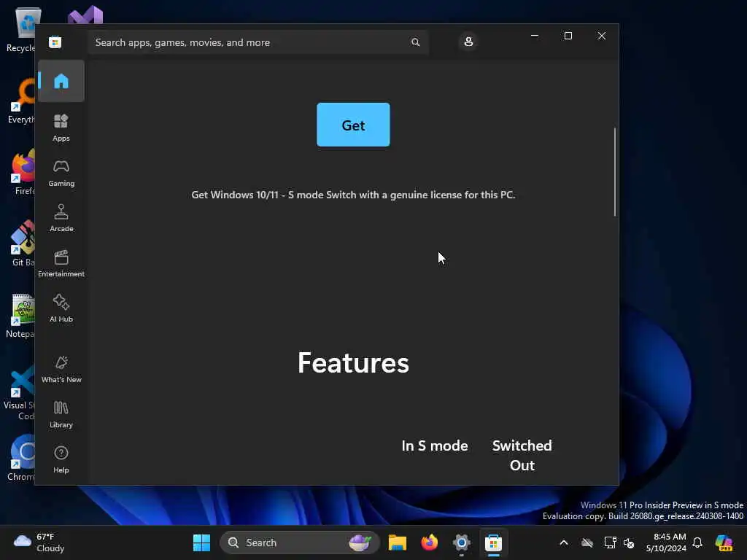
Task: Open File Explorer from the taskbar
Action: pos(398,542)
